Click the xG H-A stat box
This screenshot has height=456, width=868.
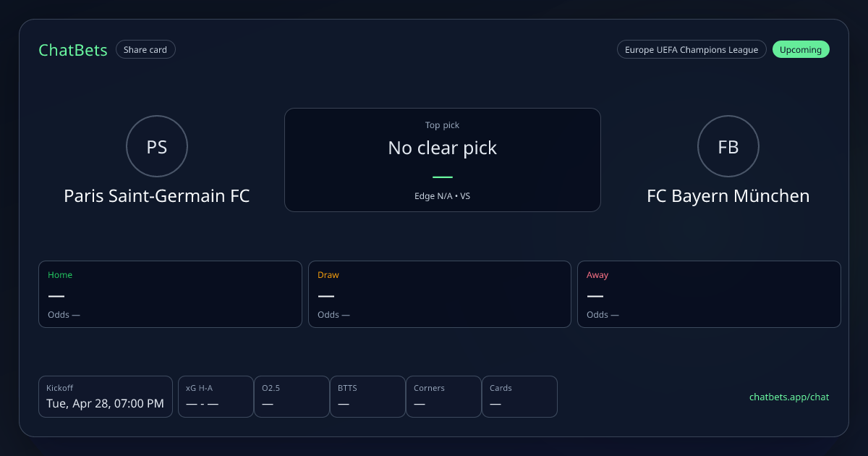(x=216, y=397)
